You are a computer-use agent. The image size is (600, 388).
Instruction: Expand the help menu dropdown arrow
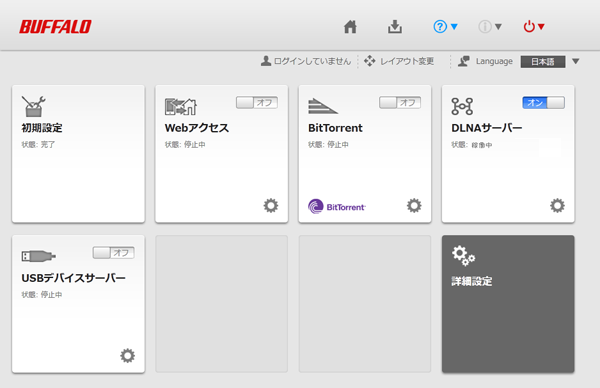click(454, 27)
